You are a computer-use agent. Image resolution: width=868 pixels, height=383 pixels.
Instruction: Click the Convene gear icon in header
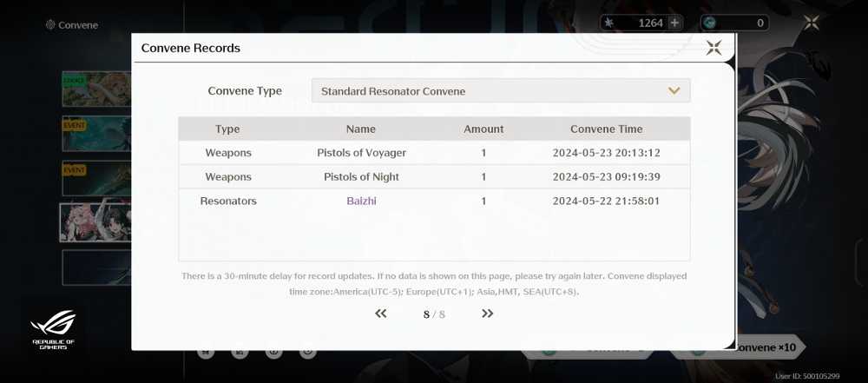(50, 25)
